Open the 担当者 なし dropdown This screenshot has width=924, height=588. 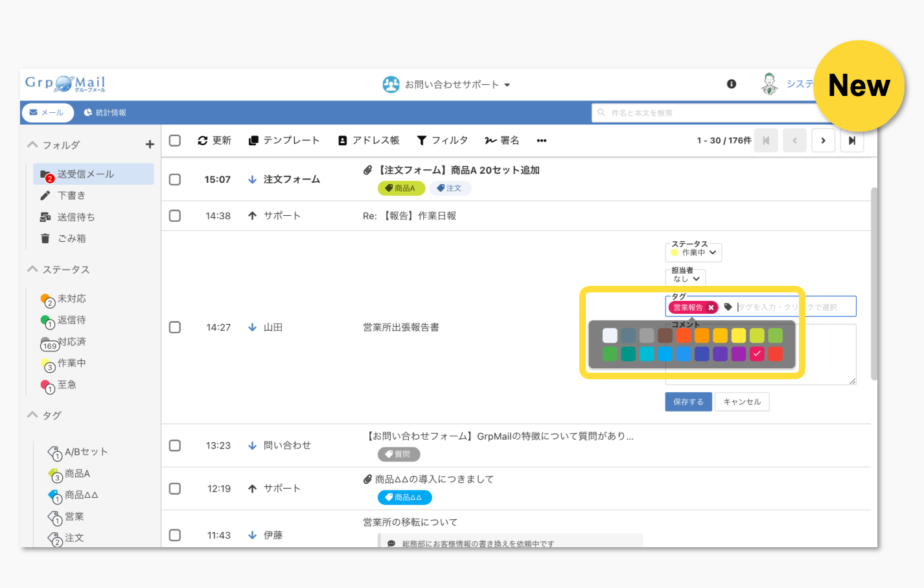tap(686, 279)
